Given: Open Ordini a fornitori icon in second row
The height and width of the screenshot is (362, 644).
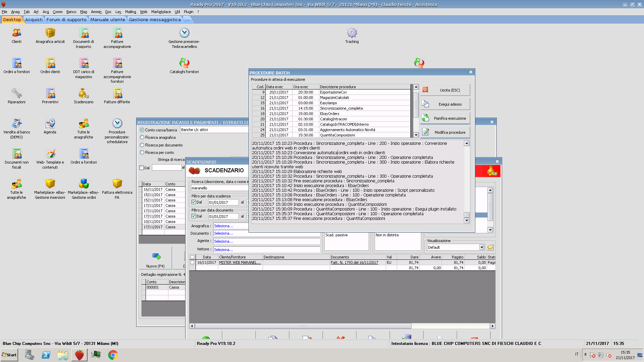Looking at the screenshot, I should tap(16, 63).
